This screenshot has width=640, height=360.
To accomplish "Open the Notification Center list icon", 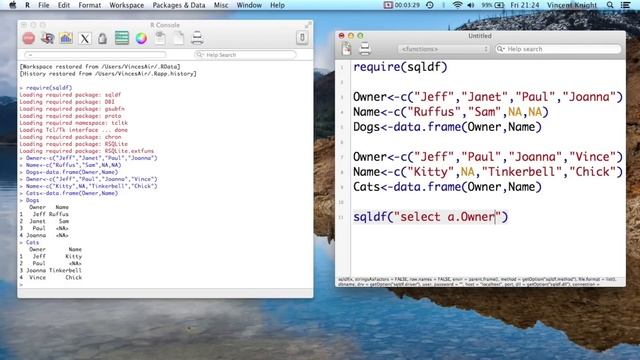I will (625, 5).
